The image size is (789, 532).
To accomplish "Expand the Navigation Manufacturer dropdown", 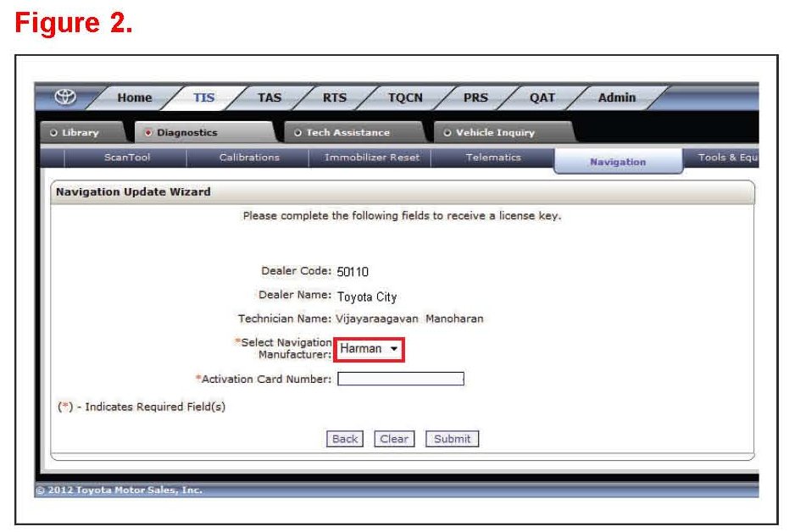I will [369, 349].
